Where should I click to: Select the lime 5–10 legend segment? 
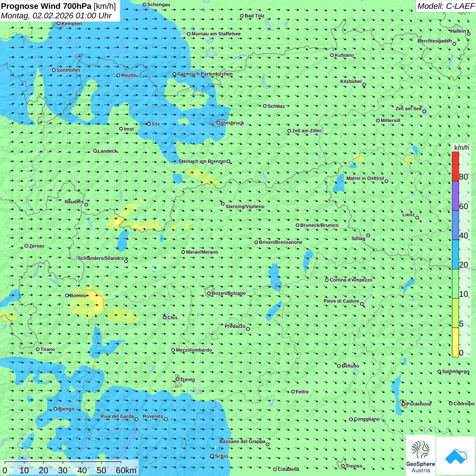click(455, 313)
